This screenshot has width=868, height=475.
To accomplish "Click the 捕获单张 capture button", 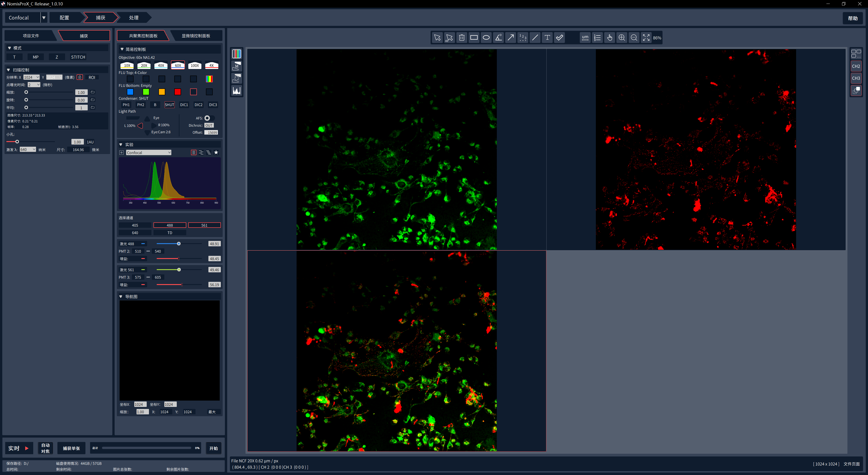I will tap(71, 448).
